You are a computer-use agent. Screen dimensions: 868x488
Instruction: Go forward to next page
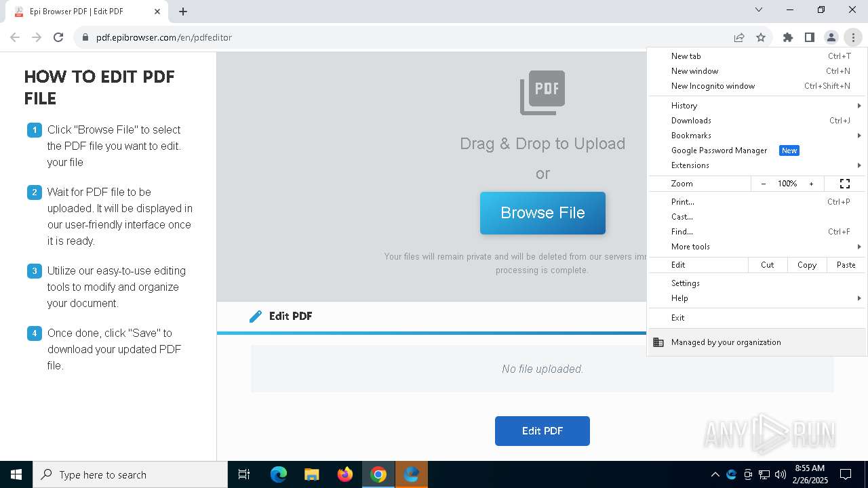click(37, 37)
